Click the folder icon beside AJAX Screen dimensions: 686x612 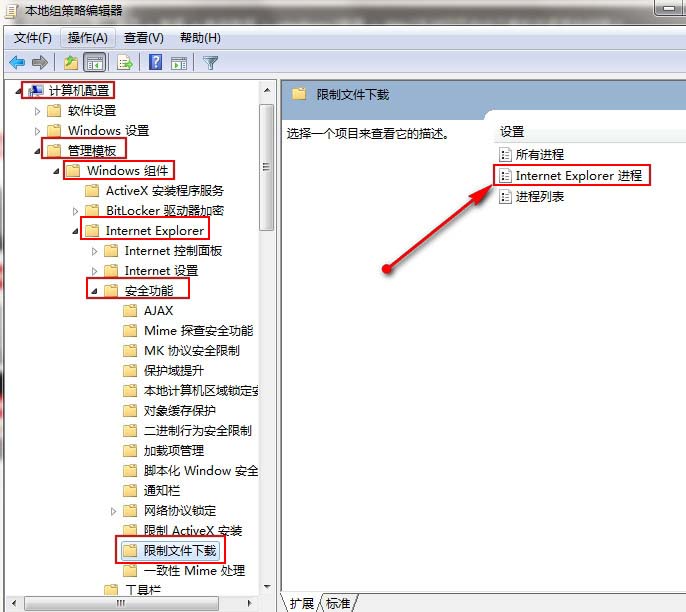click(130, 311)
